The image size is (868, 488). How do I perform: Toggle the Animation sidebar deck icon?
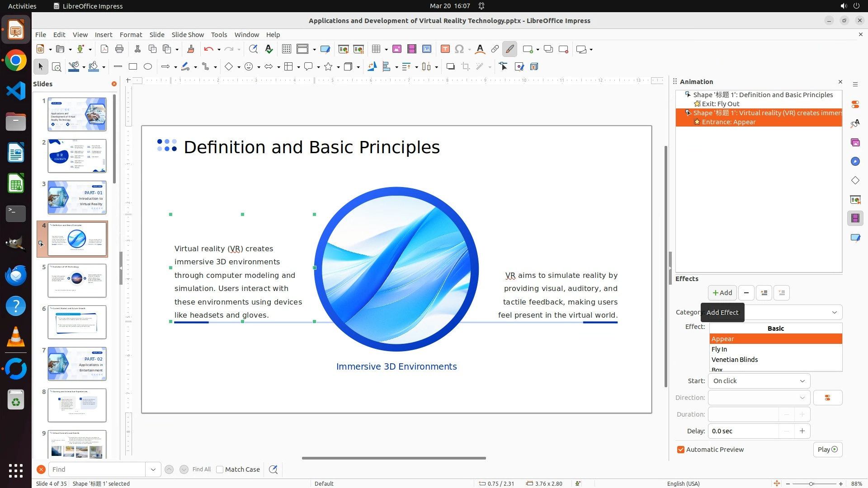[x=855, y=219]
